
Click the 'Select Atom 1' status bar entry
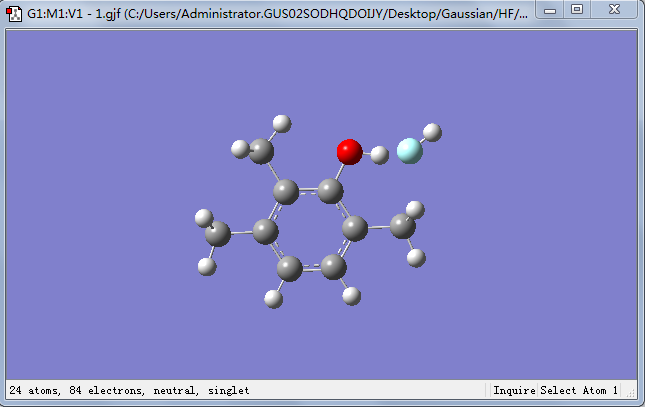click(579, 390)
